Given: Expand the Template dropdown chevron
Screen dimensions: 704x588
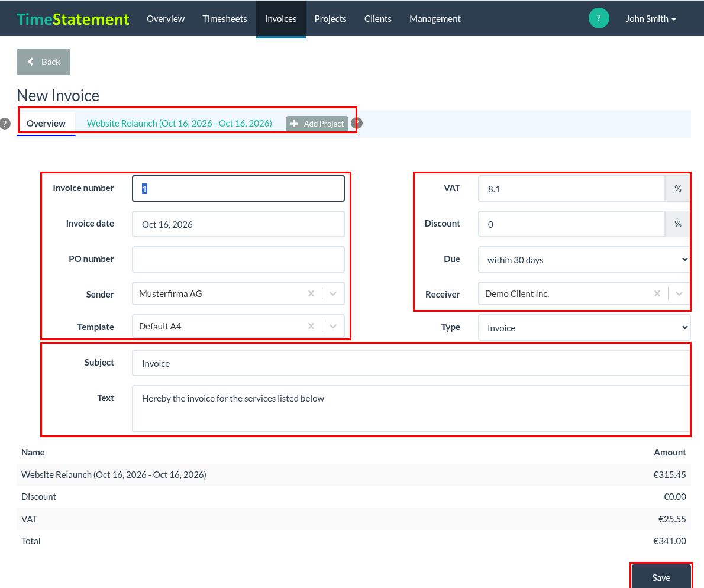Looking at the screenshot, I should [333, 327].
